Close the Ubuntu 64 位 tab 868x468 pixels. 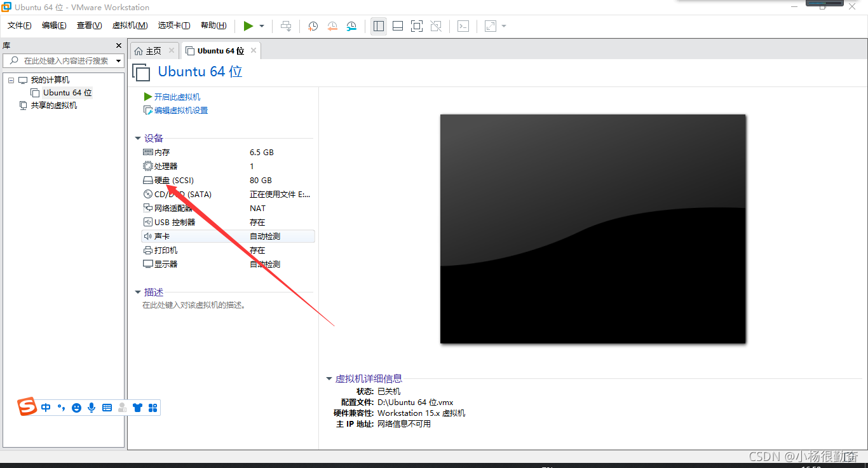(x=254, y=50)
